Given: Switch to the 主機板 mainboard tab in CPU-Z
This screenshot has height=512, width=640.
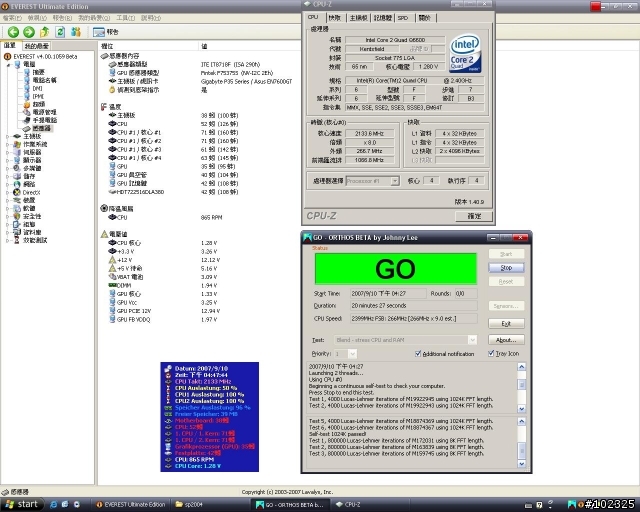Looking at the screenshot, I should point(358,18).
